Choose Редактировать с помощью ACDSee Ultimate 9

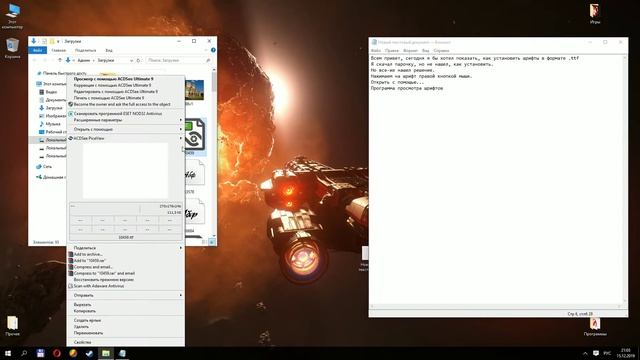126,91
